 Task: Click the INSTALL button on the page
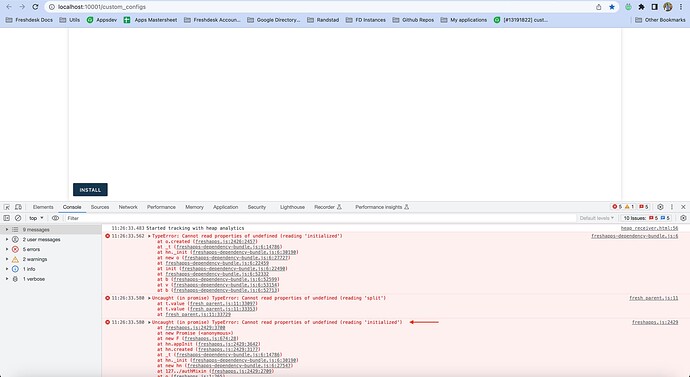(90, 190)
